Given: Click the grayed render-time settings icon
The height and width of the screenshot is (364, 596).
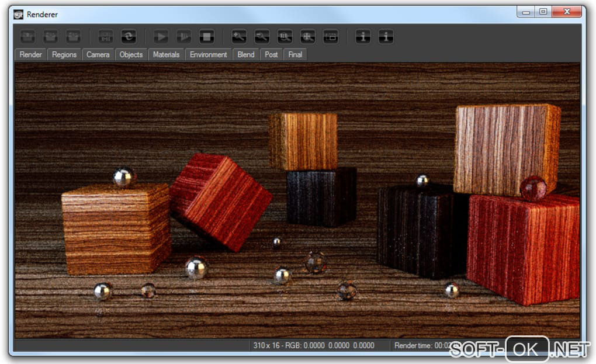Looking at the screenshot, I should [x=106, y=37].
